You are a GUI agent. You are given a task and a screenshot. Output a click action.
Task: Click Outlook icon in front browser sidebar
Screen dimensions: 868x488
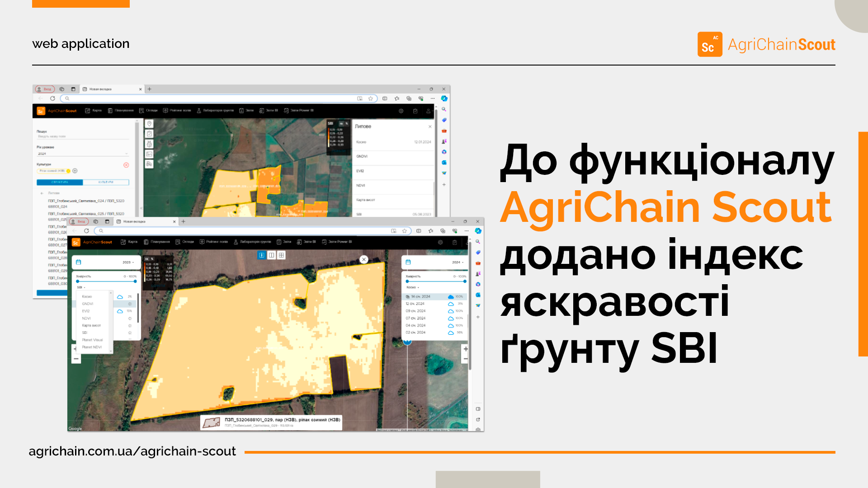(x=478, y=295)
